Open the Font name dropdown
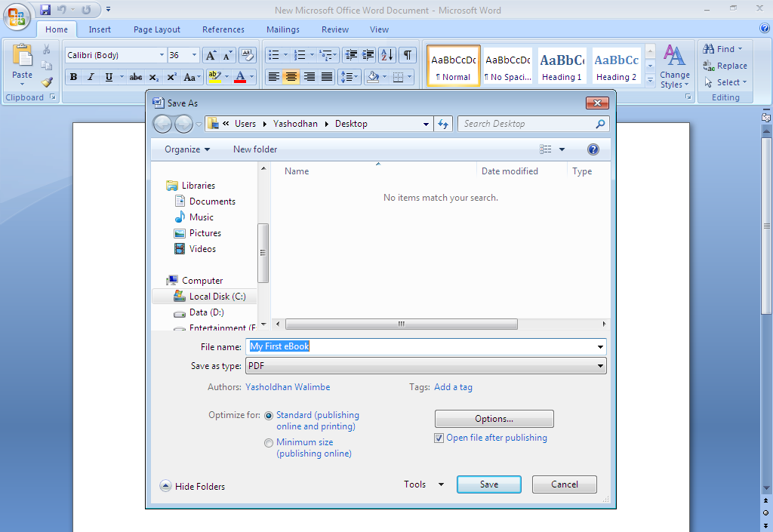This screenshot has width=773, height=532. (x=162, y=55)
